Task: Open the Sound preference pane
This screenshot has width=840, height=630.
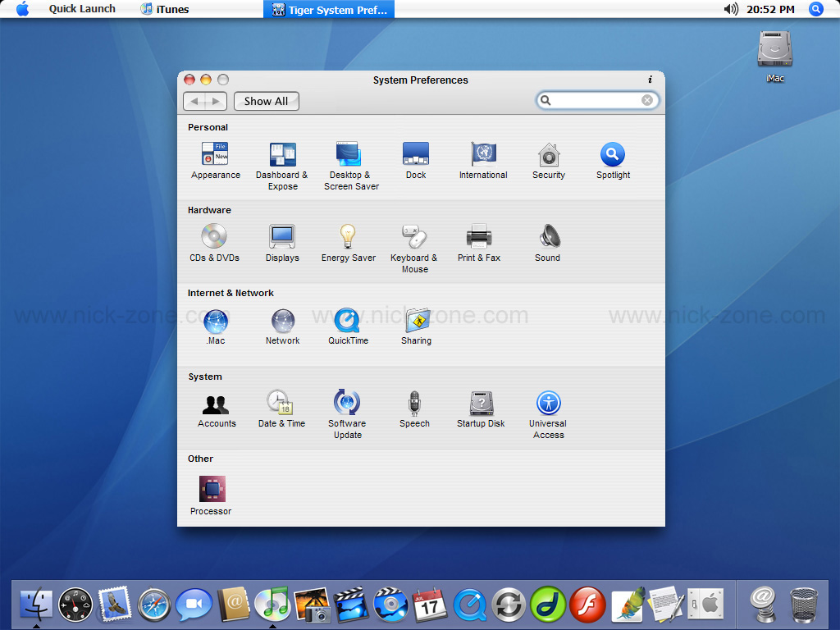Action: click(547, 243)
